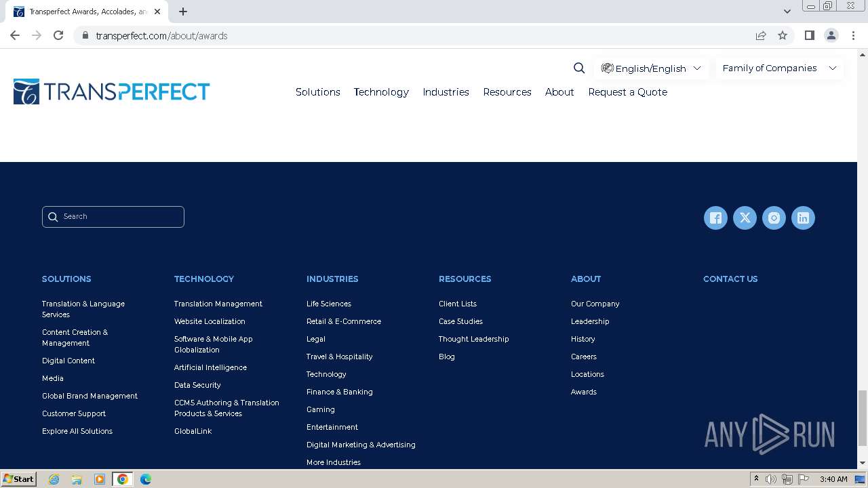Open LinkedIn social icon in footer
The height and width of the screenshot is (488, 868).
tap(803, 218)
